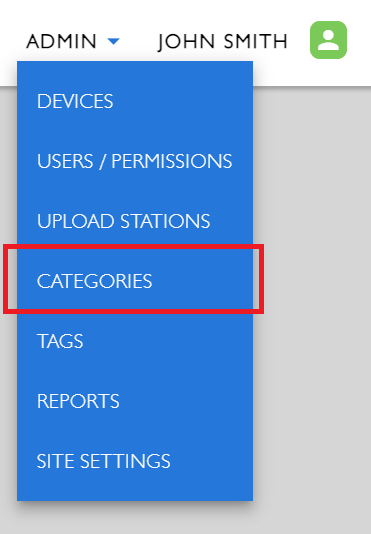
Task: Choose the highlighted Categories option
Action: 135,281
